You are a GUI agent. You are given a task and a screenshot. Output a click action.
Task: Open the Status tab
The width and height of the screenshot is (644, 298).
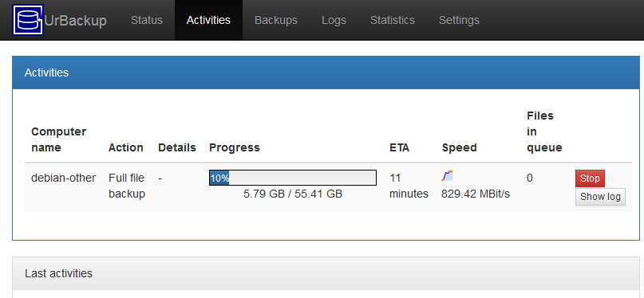point(147,20)
